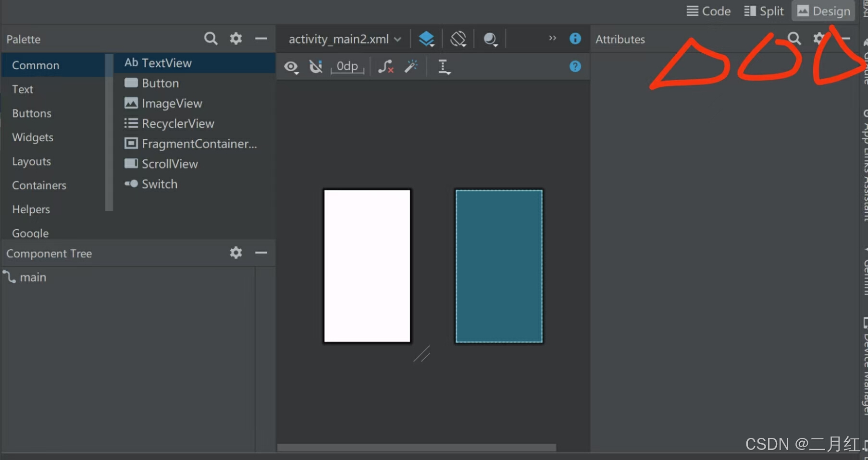Select design surface layers icon

426,39
